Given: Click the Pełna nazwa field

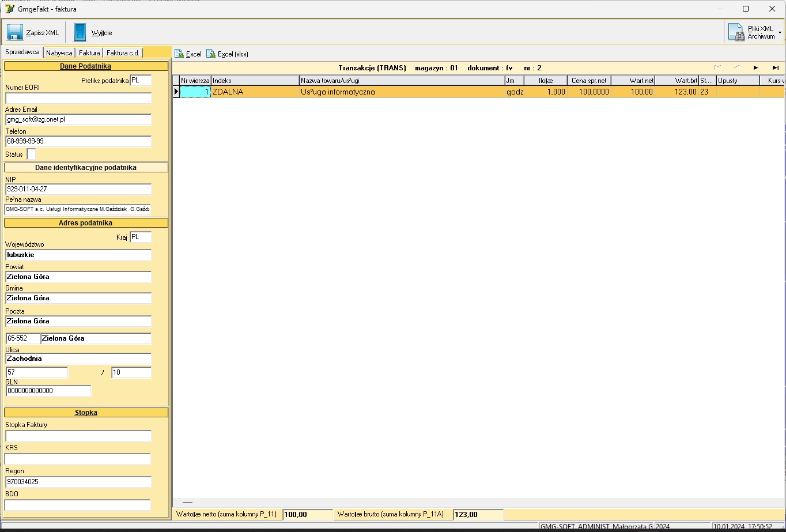Looking at the screenshot, I should (78, 209).
